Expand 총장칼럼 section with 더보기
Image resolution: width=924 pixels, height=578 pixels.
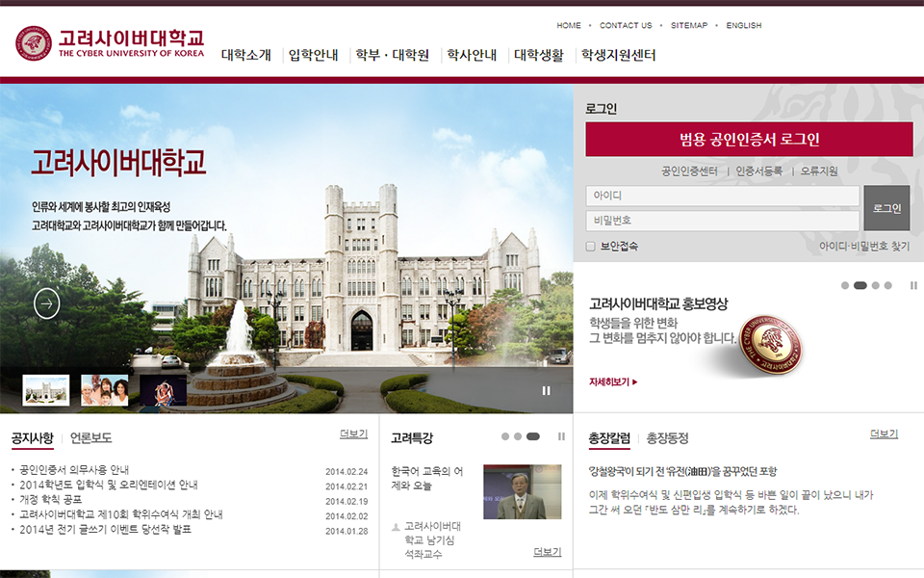coord(884,434)
